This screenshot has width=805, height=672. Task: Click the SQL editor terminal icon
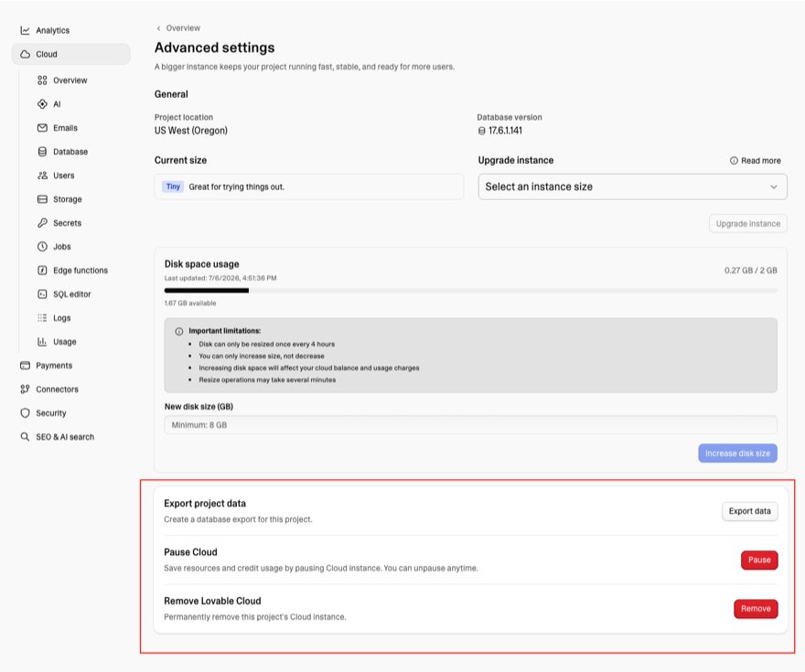[x=42, y=293]
